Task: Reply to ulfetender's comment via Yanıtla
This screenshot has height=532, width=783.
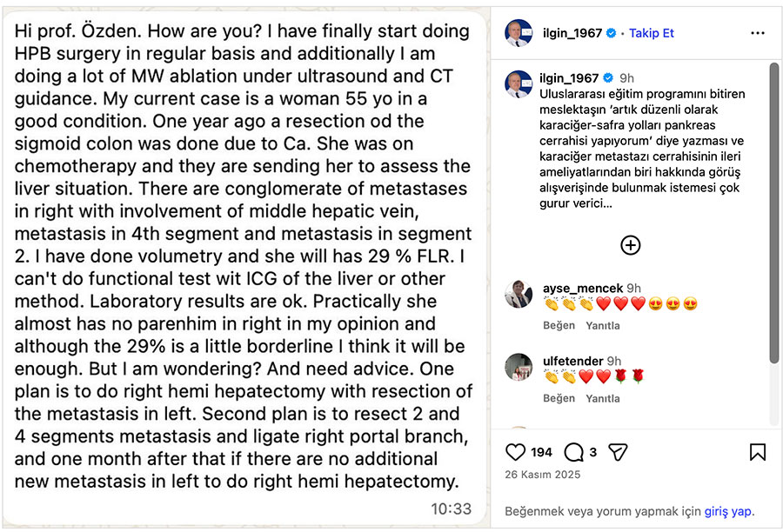Action: (x=603, y=398)
